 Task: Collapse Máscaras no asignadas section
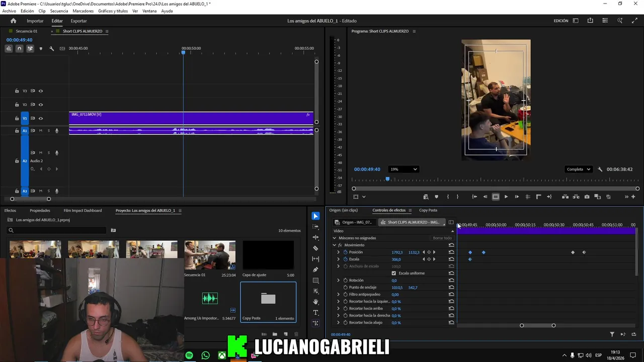coord(334,238)
